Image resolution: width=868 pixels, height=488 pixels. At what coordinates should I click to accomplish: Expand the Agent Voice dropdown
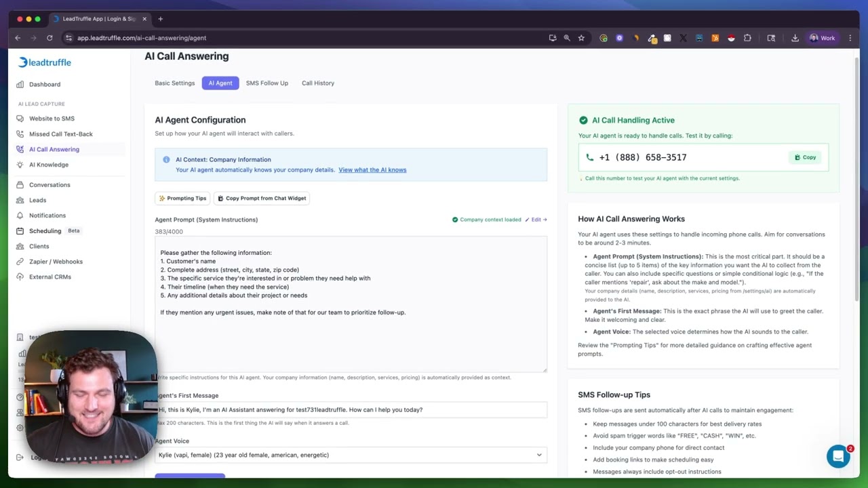coord(351,455)
